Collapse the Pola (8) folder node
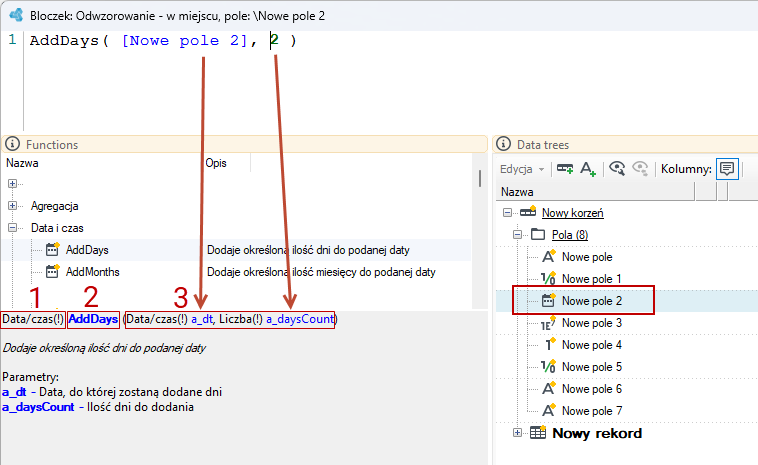Image resolution: width=758 pixels, height=465 pixels. click(517, 234)
